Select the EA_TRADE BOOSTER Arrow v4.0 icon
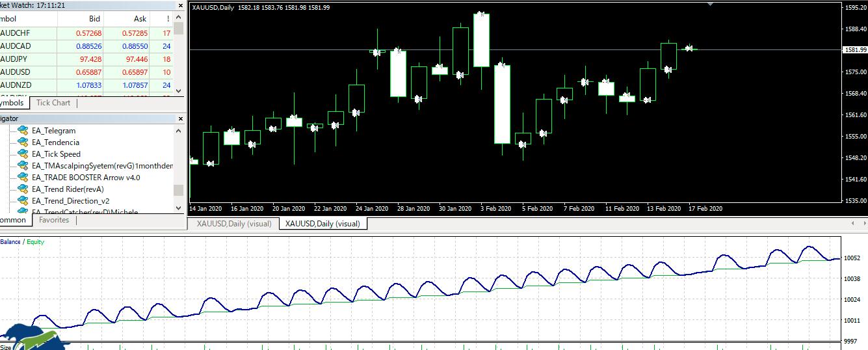The height and width of the screenshot is (350, 868). pyautogui.click(x=23, y=178)
